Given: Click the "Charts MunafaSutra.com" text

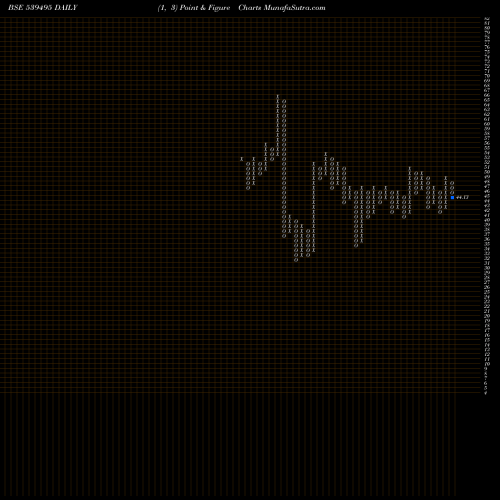Looking at the screenshot, I should [x=282, y=8].
